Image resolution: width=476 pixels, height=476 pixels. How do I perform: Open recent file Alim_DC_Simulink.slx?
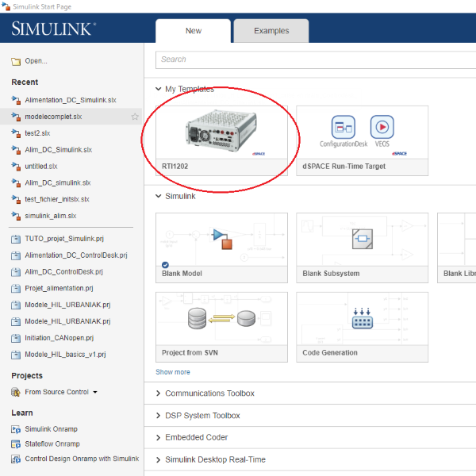pos(58,150)
